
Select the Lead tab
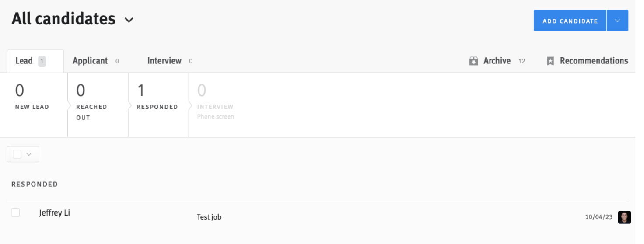(24, 61)
